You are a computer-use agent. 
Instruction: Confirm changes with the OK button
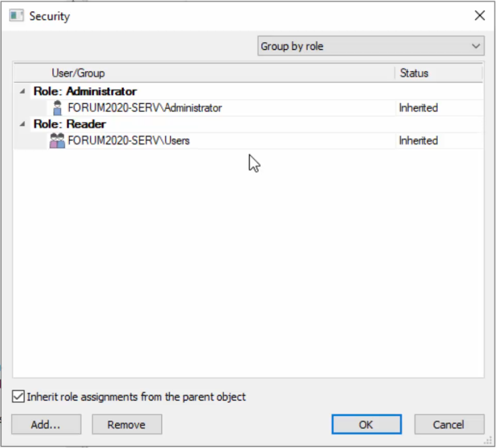click(x=366, y=424)
